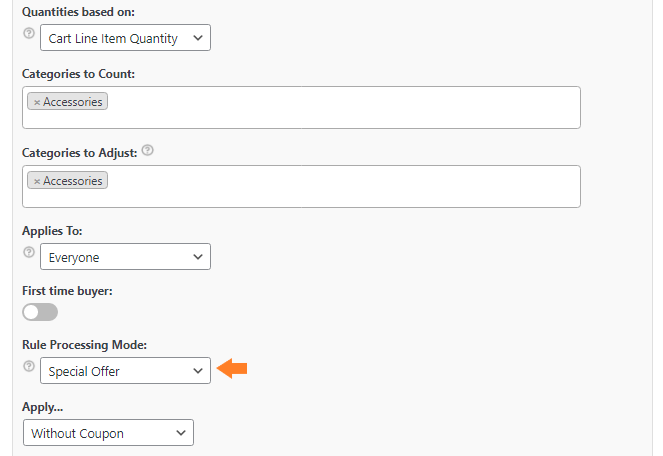This screenshot has width=663, height=456.
Task: Toggle the First time buyer switch
Action: coord(40,312)
